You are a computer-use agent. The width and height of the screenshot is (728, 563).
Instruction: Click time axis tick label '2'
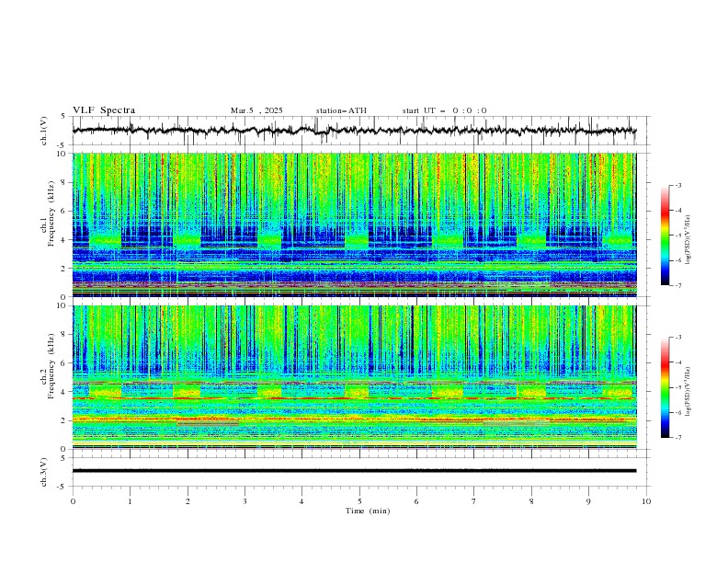click(x=188, y=501)
